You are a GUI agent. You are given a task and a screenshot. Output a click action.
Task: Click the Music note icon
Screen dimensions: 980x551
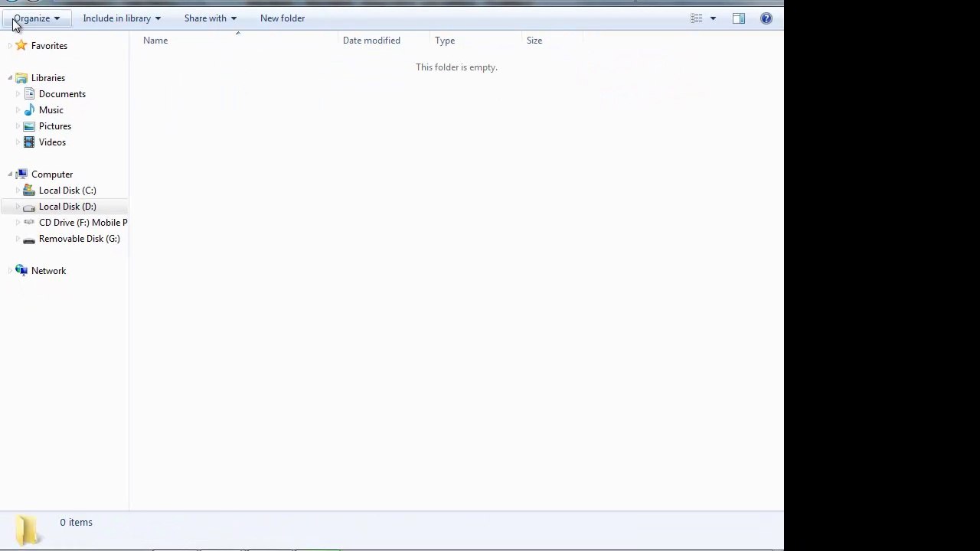(29, 110)
